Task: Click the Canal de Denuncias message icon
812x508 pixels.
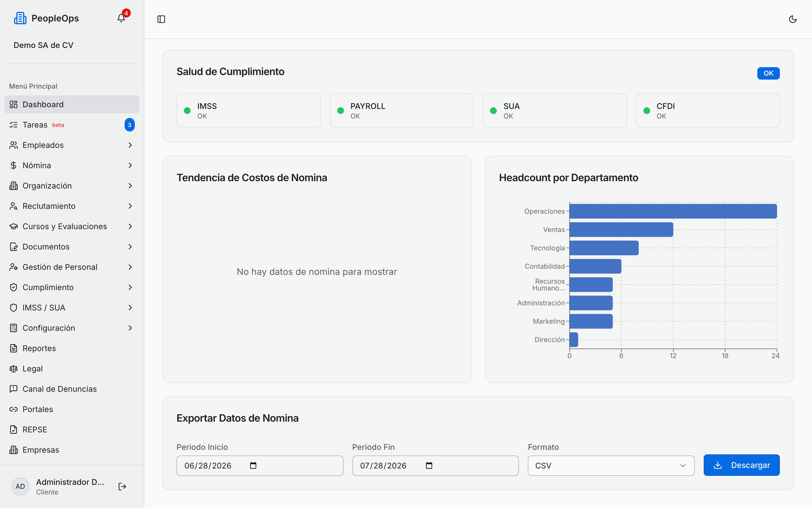Action: pyautogui.click(x=14, y=389)
